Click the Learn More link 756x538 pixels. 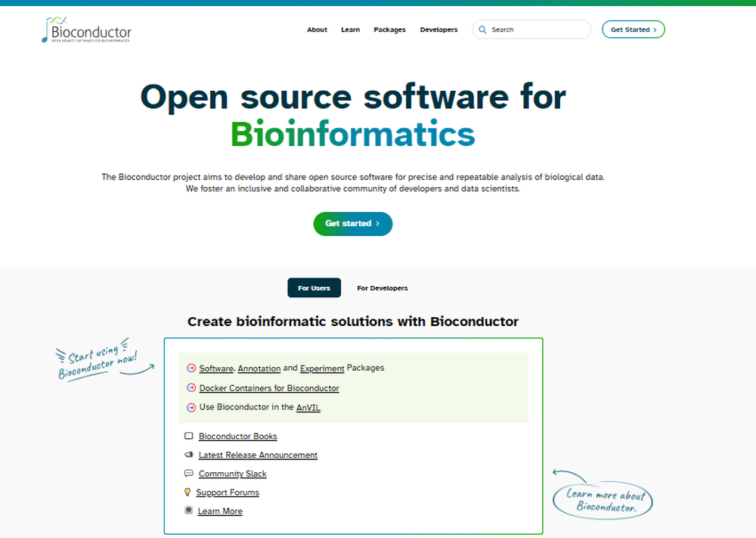(x=220, y=511)
